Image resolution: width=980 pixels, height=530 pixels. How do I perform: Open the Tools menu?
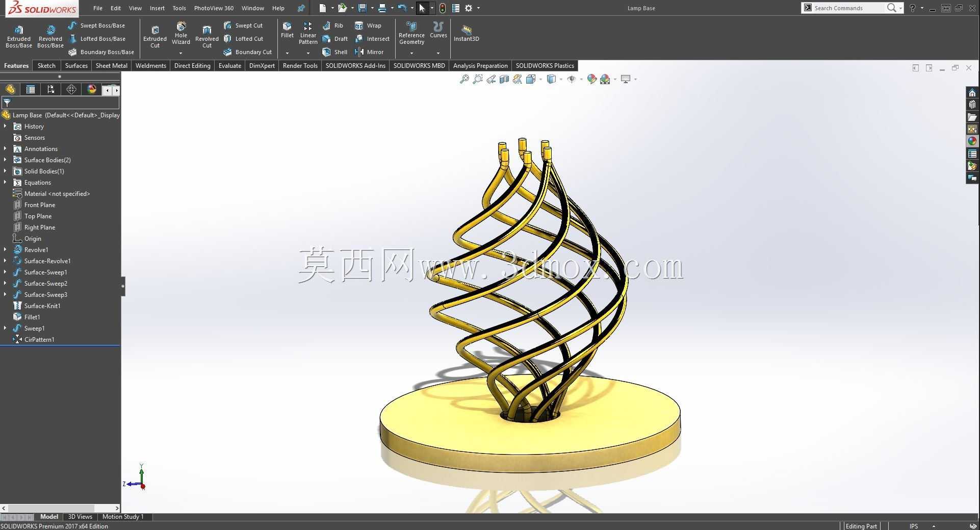click(179, 8)
